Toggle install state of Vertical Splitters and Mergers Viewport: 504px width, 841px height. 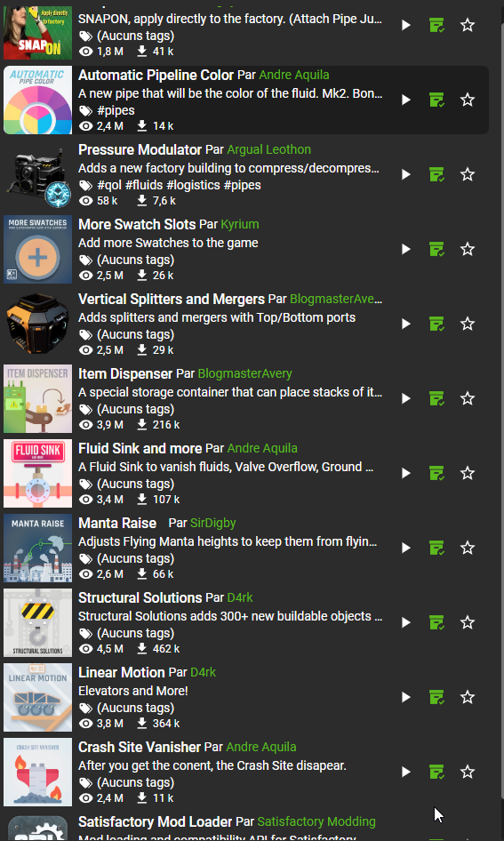437,324
